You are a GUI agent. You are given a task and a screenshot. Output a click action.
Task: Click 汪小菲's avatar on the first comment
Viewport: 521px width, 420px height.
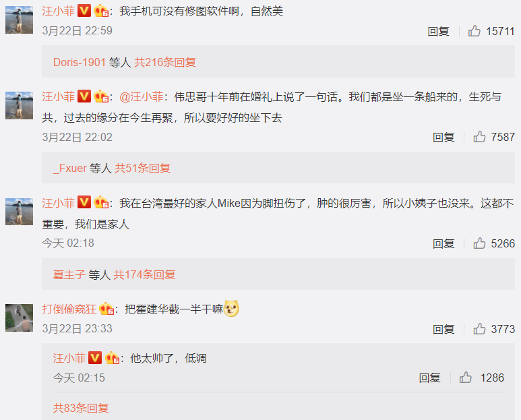[x=20, y=20]
